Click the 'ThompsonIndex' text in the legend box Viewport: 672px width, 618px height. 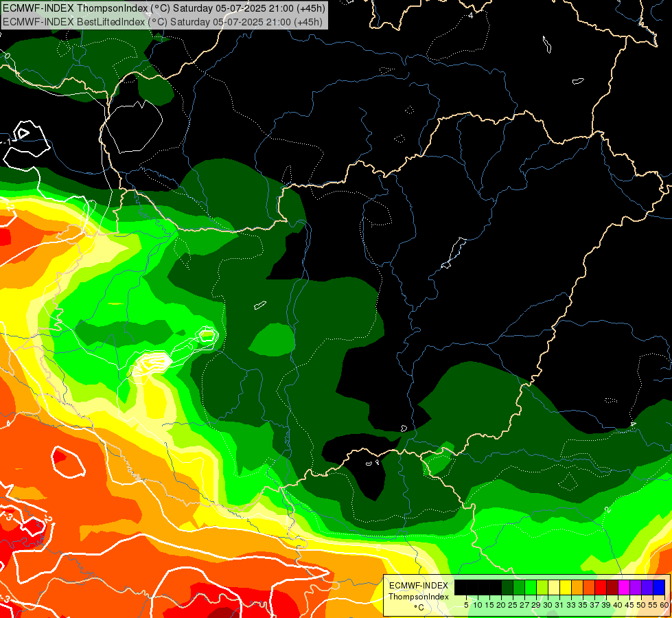click(419, 597)
